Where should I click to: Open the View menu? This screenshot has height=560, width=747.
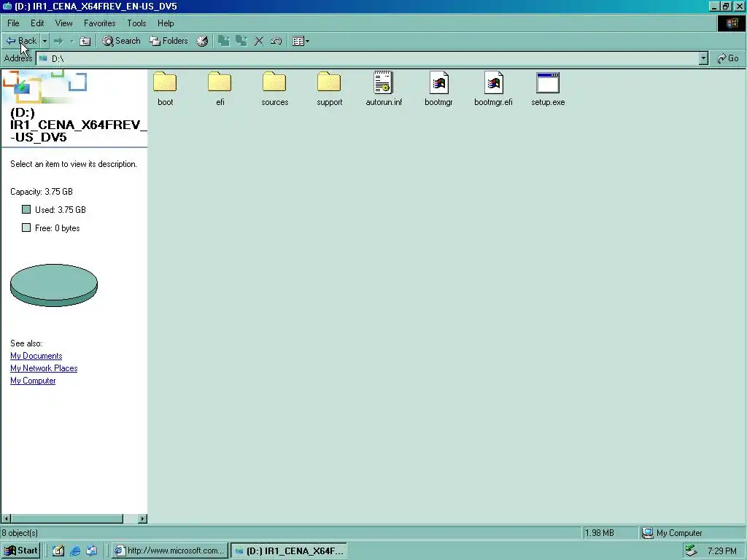(64, 23)
